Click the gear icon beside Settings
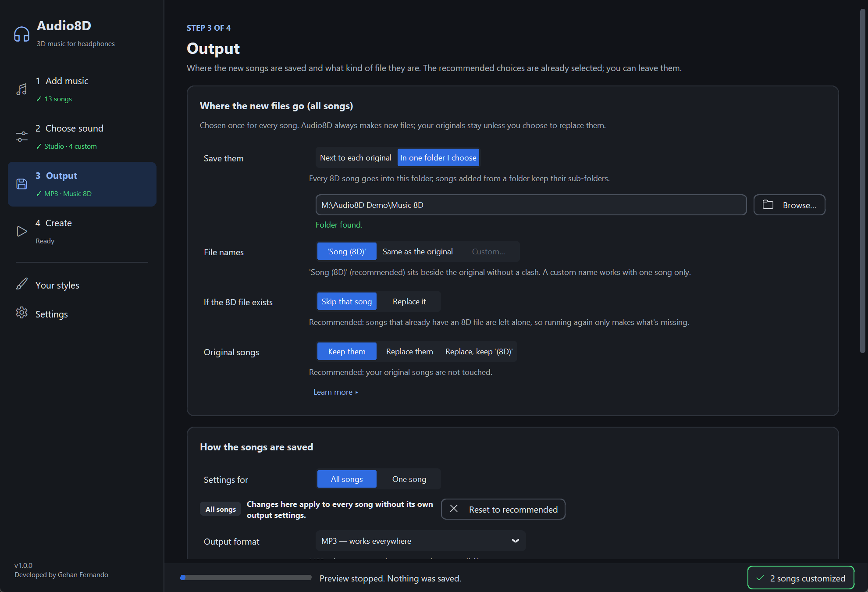 point(21,313)
